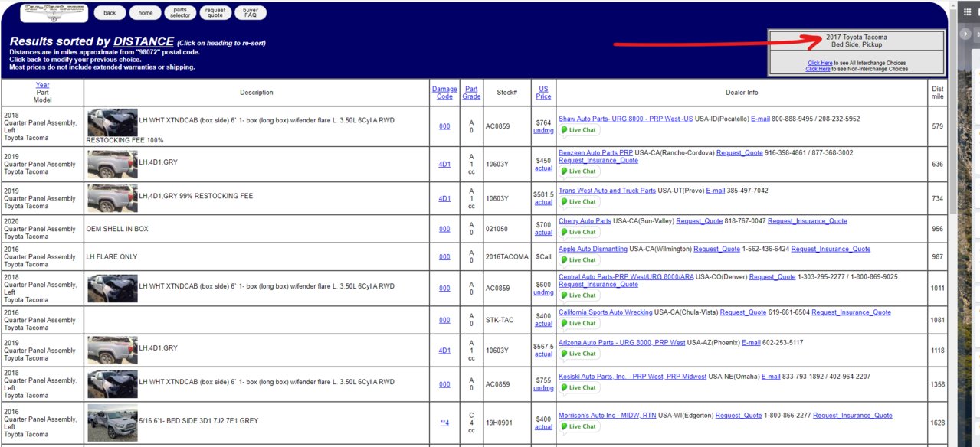
Task: Open Apple Auto Dismantling dealer link
Action: (x=593, y=249)
